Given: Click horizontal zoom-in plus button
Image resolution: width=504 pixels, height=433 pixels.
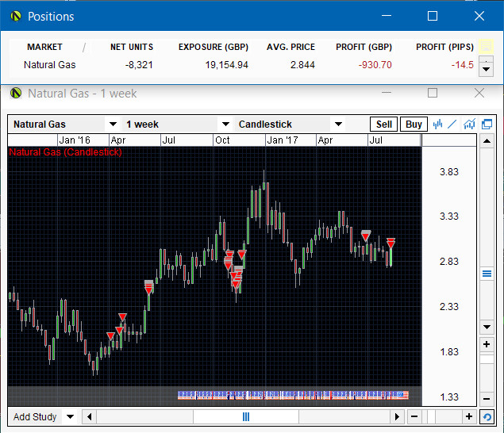Looking at the screenshot, I should [x=468, y=416].
